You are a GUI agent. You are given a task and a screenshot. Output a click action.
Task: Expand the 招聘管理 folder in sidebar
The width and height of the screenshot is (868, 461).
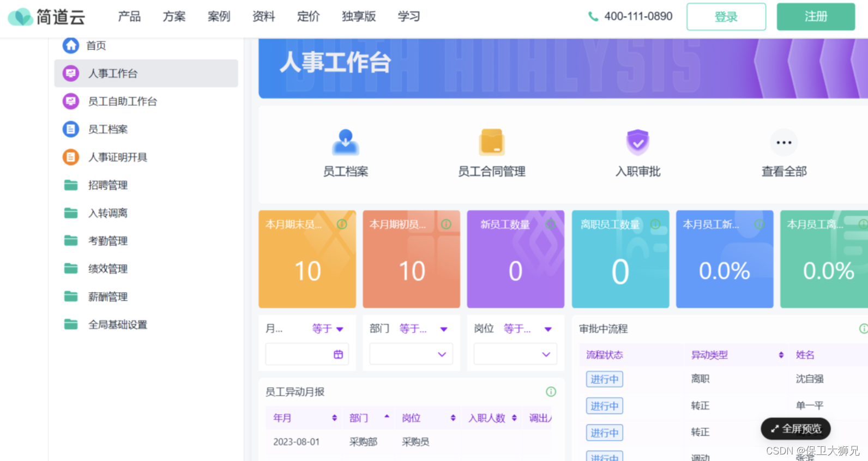pyautogui.click(x=107, y=185)
